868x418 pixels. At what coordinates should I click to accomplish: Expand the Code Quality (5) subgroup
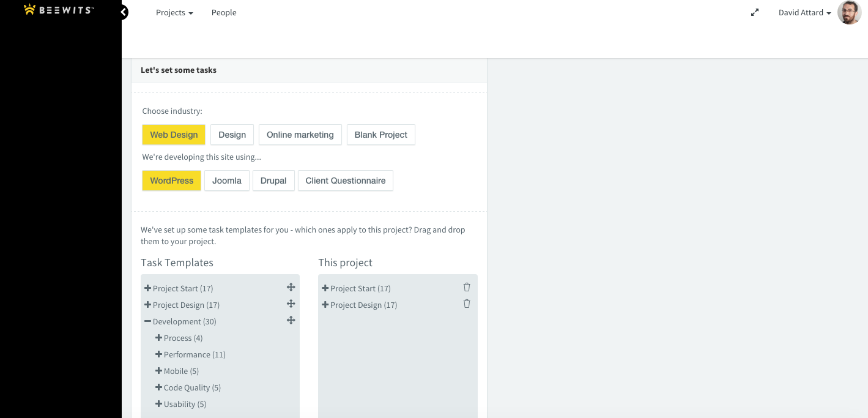(158, 387)
